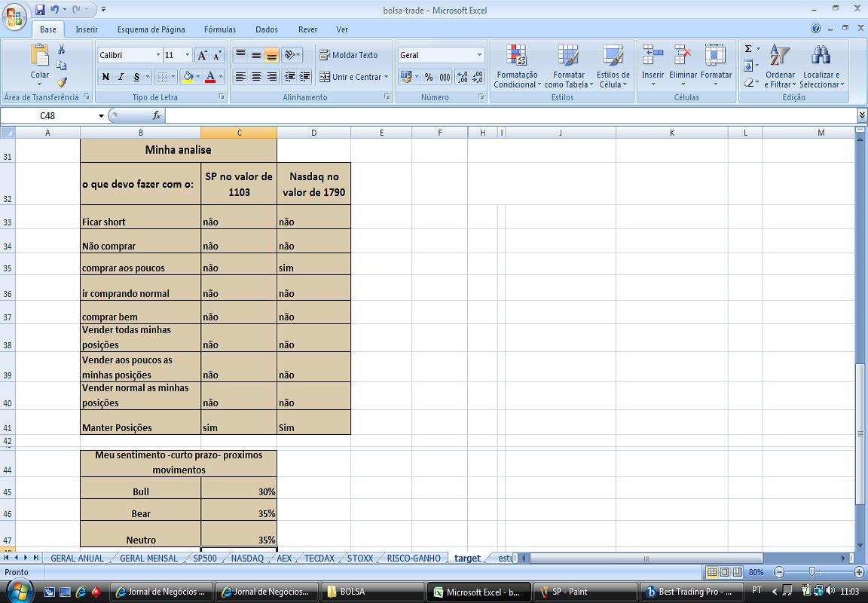Save the workbook from Quick Access toolbar
868x603 pixels.
point(40,10)
